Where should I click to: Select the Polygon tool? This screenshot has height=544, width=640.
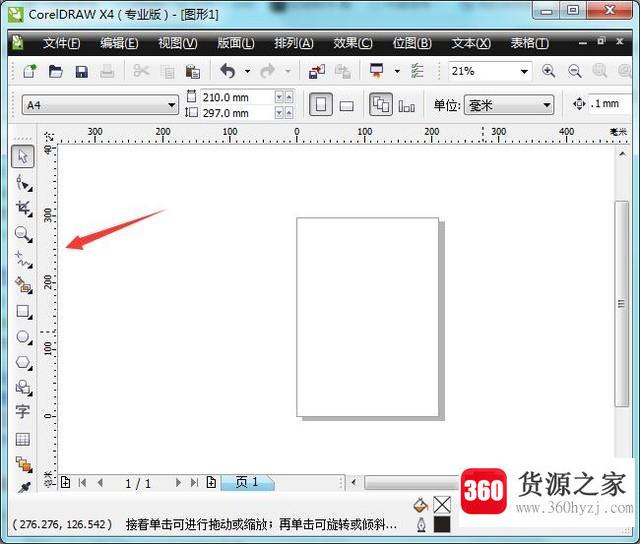tap(23, 362)
